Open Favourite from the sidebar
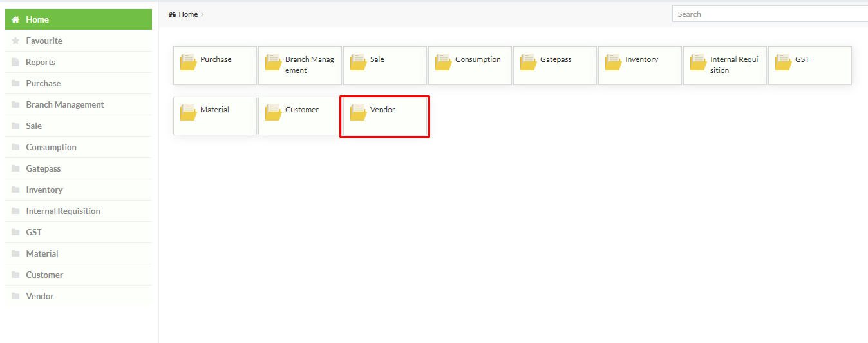 79,41
